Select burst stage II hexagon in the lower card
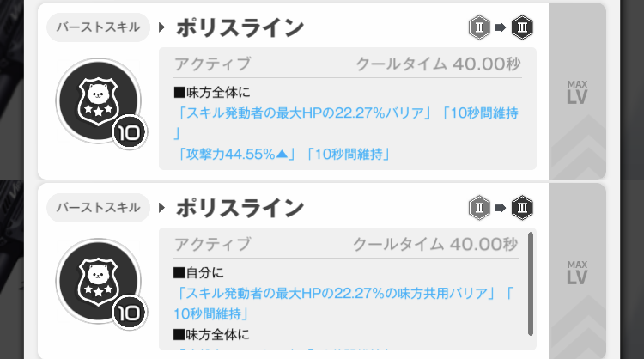Image resolution: width=644 pixels, height=359 pixels. click(481, 207)
